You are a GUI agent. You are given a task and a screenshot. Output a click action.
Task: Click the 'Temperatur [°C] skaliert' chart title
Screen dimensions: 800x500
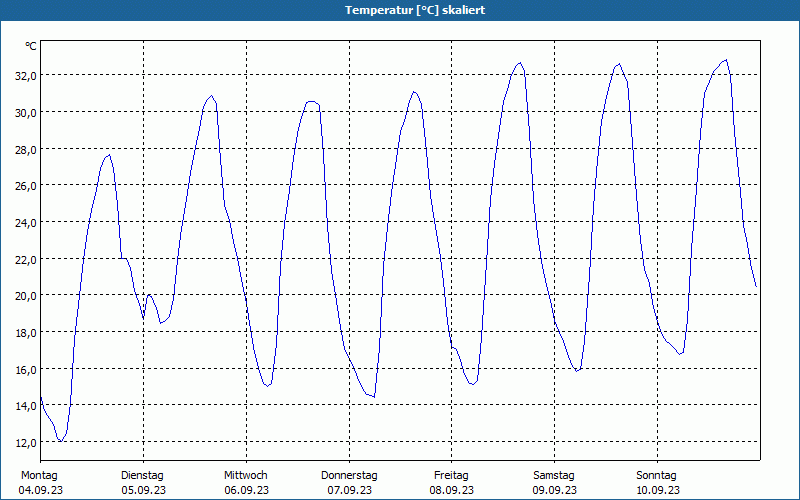400,9
